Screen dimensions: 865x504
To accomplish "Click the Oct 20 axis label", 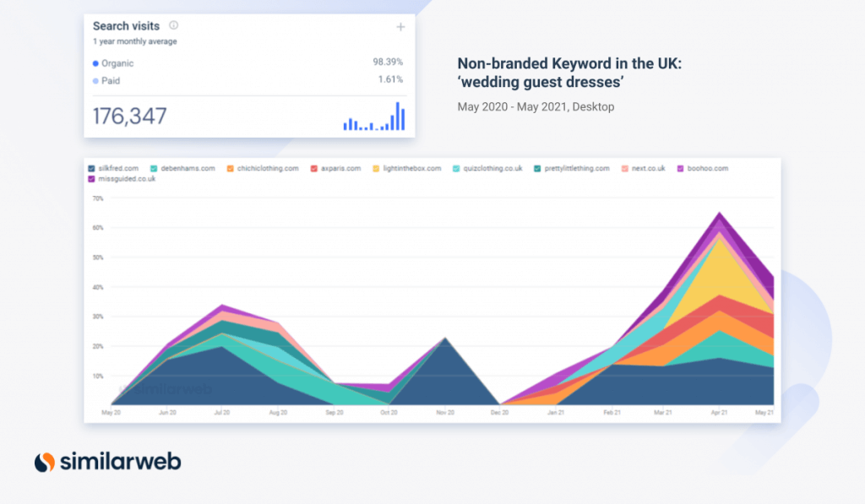I will click(389, 413).
